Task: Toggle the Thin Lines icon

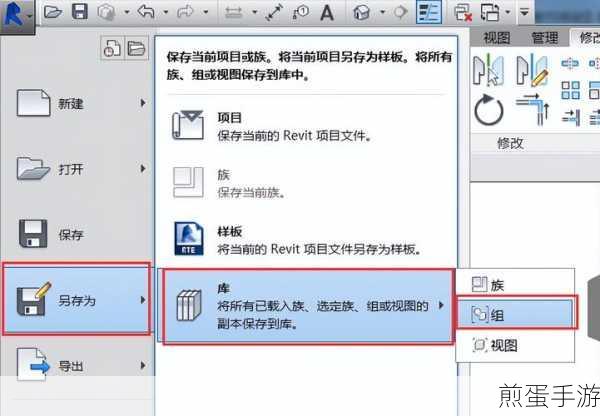Action: (x=428, y=13)
